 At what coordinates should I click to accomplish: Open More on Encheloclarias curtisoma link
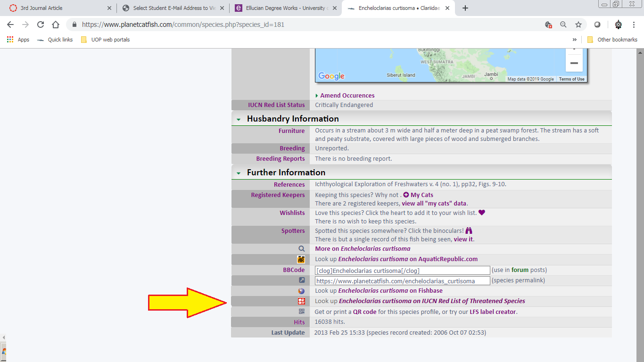tap(363, 248)
